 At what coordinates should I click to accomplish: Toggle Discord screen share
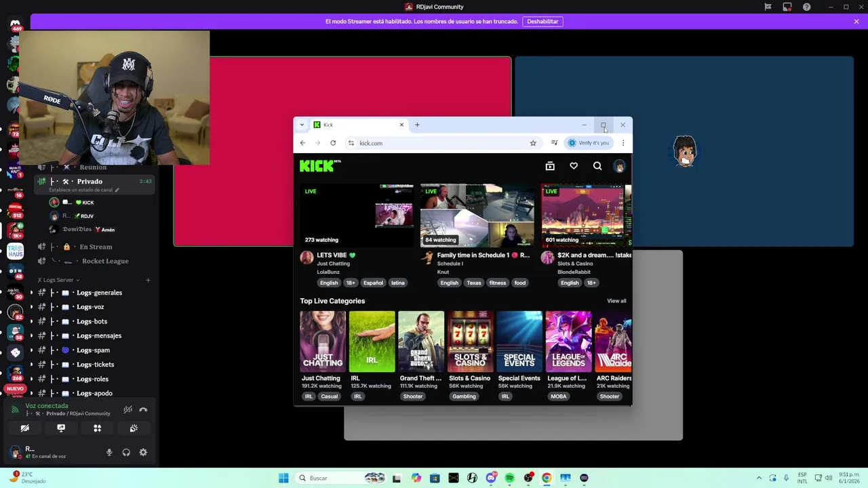click(61, 428)
